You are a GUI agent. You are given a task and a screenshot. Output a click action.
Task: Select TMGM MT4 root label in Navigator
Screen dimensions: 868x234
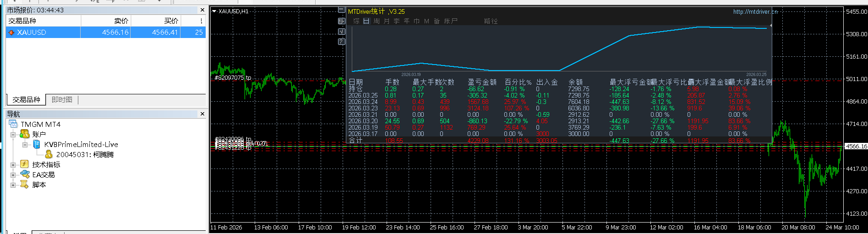tap(40, 125)
